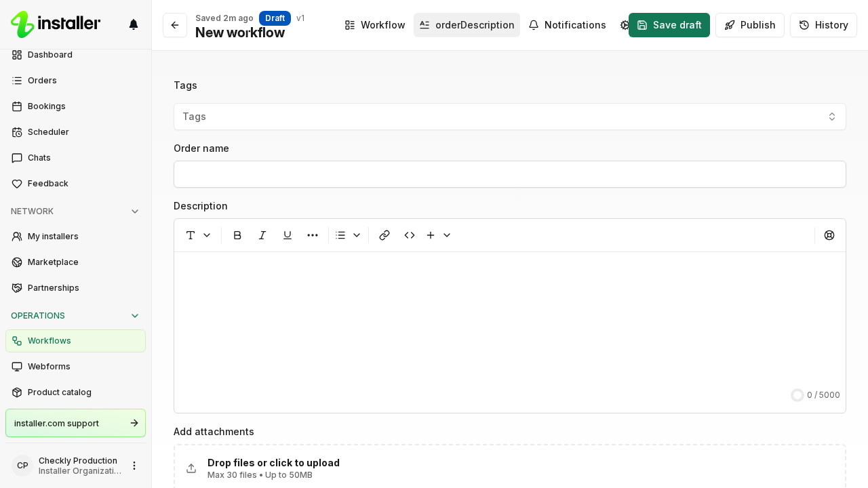Open Webforms in sidebar
868x488 pixels.
coord(75,367)
